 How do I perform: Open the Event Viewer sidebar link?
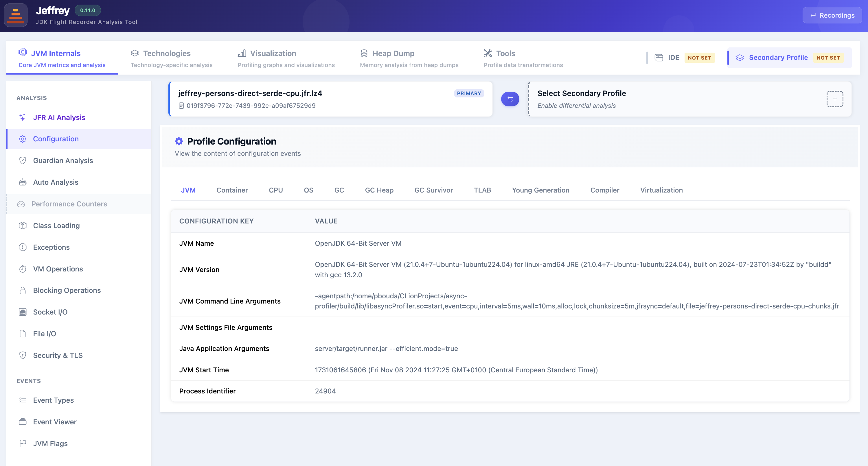78,421
